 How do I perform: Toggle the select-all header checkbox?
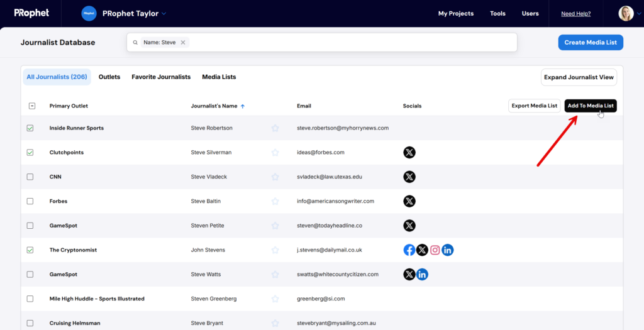32,106
